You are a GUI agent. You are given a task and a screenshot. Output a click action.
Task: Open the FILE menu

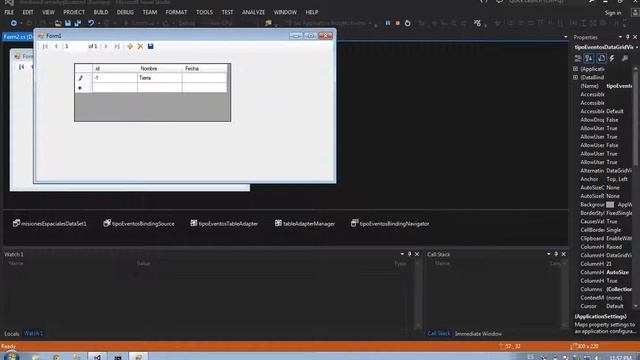[9, 12]
